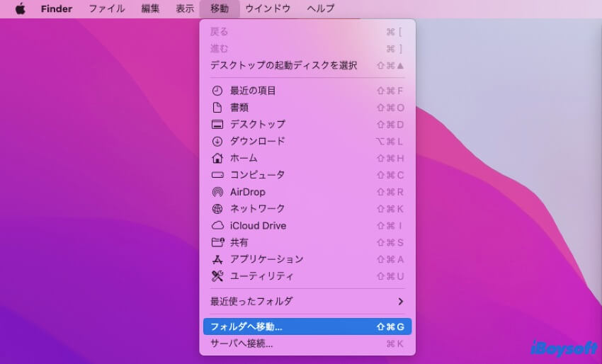This screenshot has height=364, width=602.
Task: Go to デスクトップ folder
Action: pyautogui.click(x=307, y=125)
